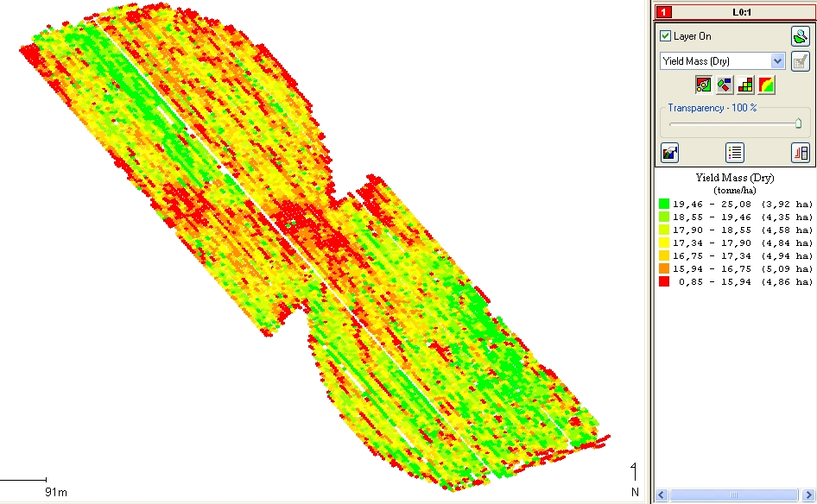Click the north arrow indicator on map
This screenshot has width=817, height=504.
(634, 478)
